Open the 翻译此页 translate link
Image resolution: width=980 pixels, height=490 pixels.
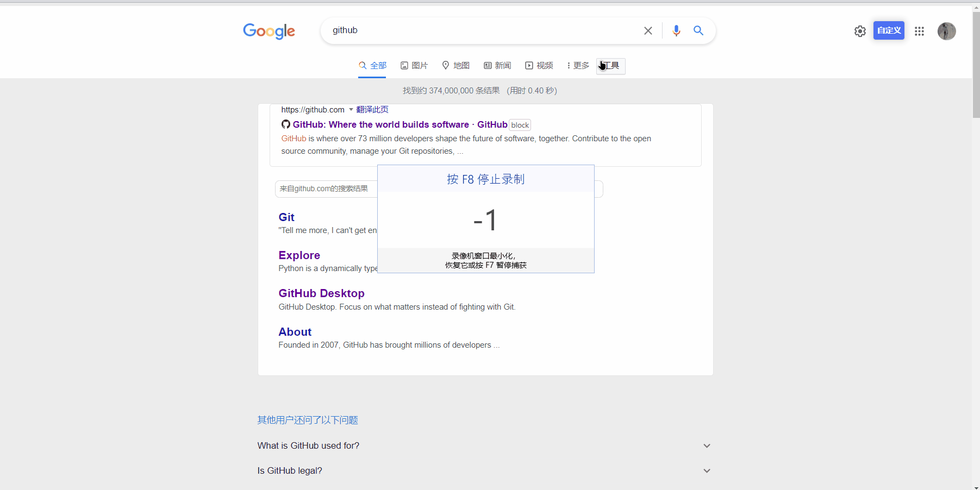372,109
